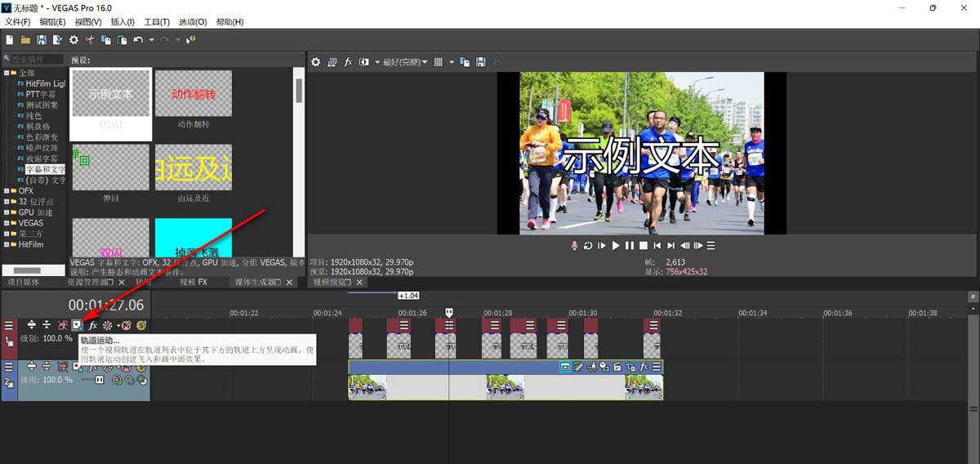
Task: Open the preview quality dropdown
Action: pyautogui.click(x=405, y=62)
